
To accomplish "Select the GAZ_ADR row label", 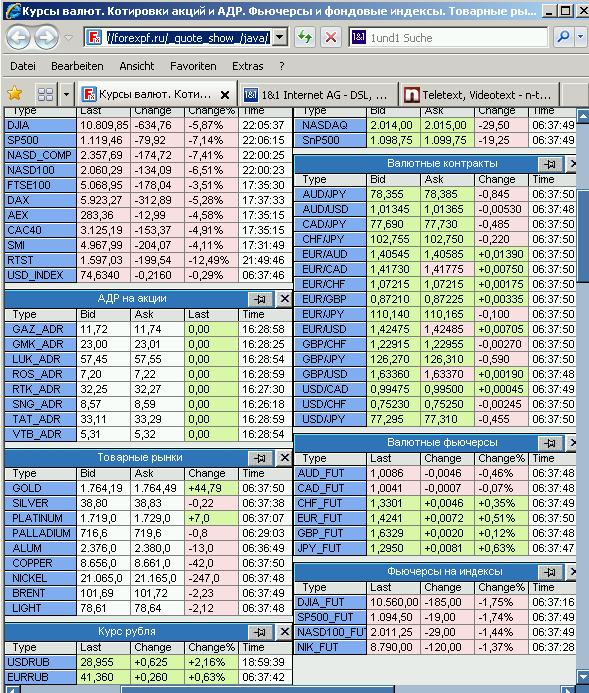I will (40, 329).
